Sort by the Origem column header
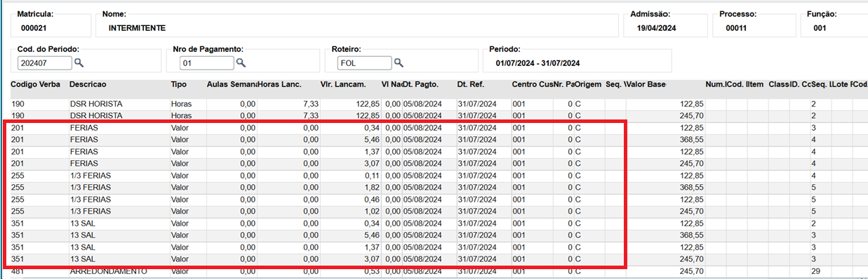The height and width of the screenshot is (279, 868). pyautogui.click(x=588, y=84)
